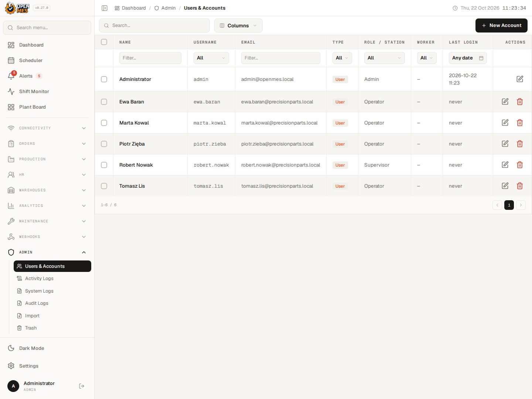Edit the Marta Kowal account
Image resolution: width=532 pixels, height=399 pixels.
505,123
